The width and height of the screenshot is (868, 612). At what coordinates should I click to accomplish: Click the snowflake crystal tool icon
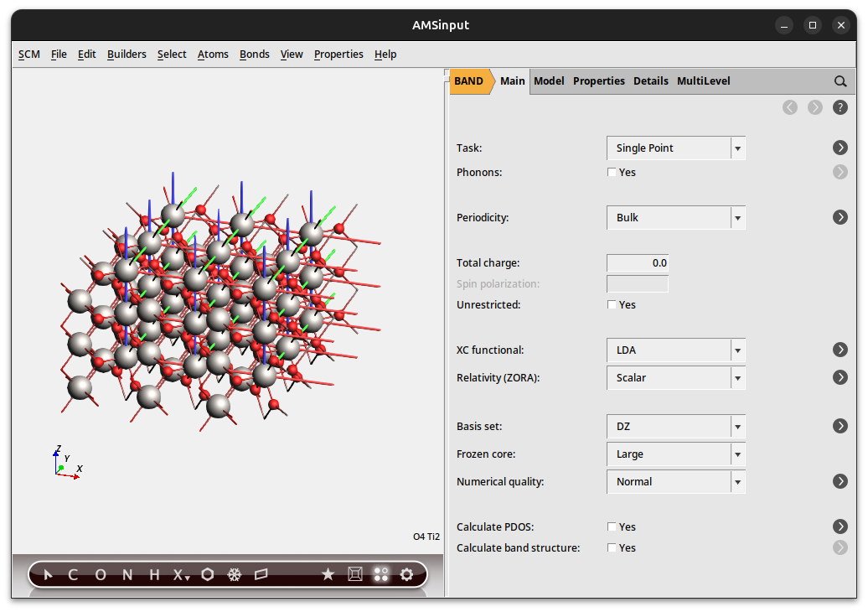235,574
